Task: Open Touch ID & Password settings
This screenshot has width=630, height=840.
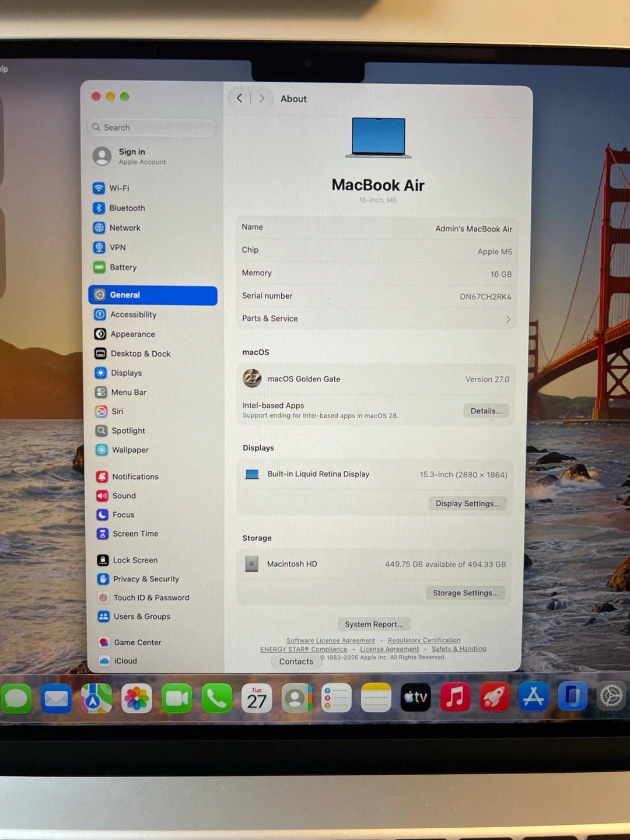Action: pos(157,597)
